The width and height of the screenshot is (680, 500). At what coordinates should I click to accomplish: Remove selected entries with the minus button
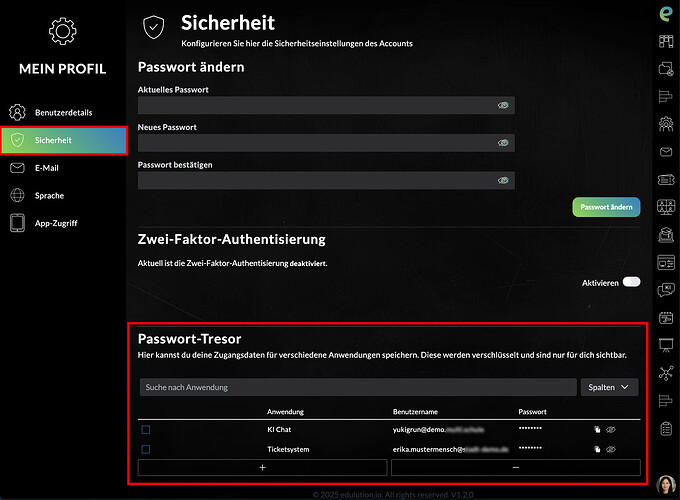point(516,467)
